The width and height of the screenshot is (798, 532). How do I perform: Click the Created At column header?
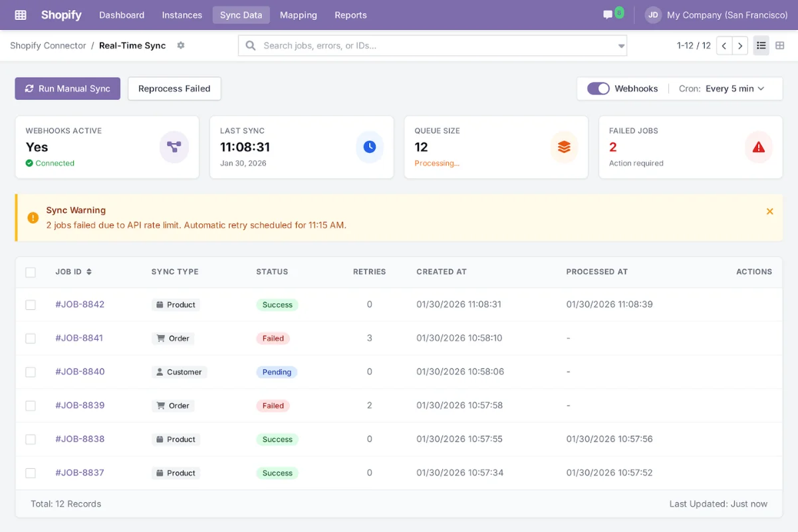pos(442,271)
